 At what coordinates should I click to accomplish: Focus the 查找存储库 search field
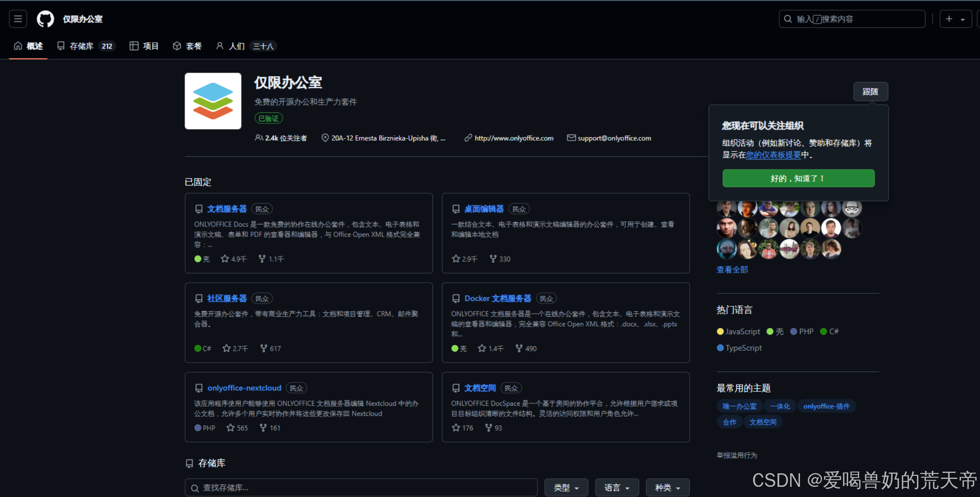[x=361, y=488]
